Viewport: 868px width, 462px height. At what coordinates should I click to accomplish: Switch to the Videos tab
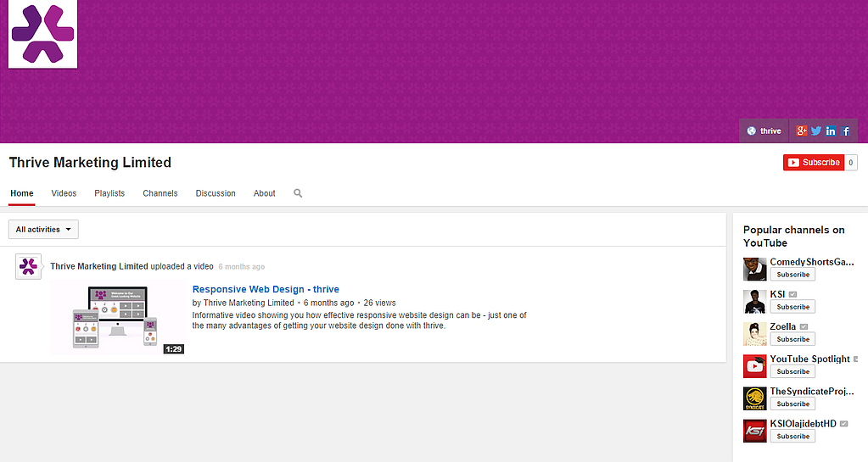pyautogui.click(x=64, y=193)
